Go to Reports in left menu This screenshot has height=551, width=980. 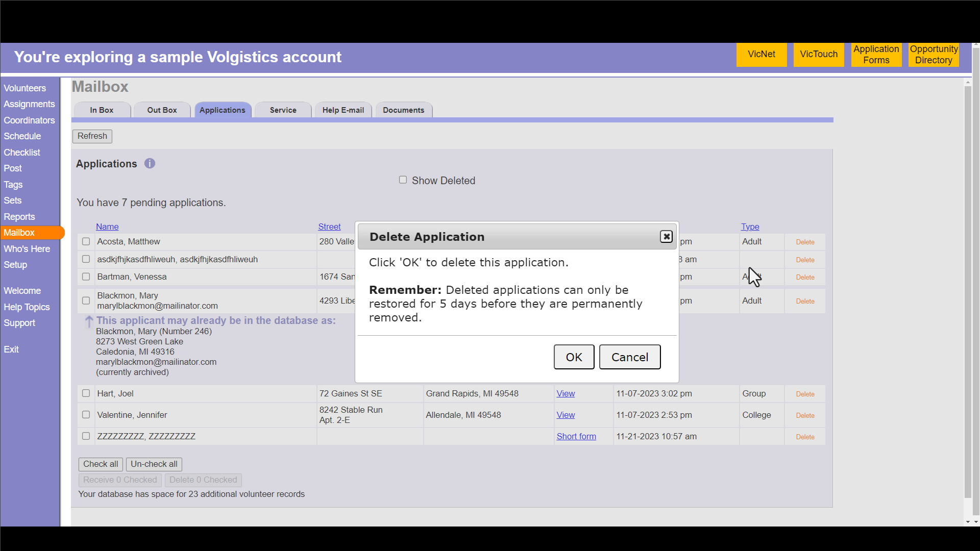[x=19, y=217]
